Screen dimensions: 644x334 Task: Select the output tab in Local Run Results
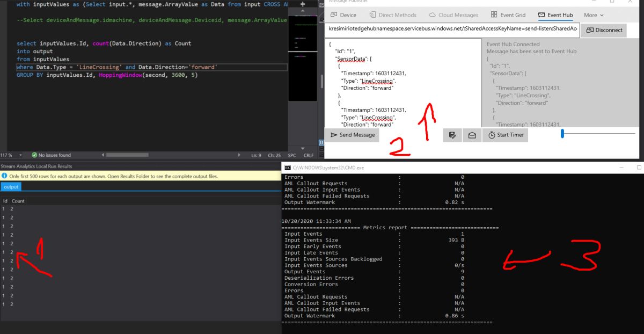pos(10,187)
